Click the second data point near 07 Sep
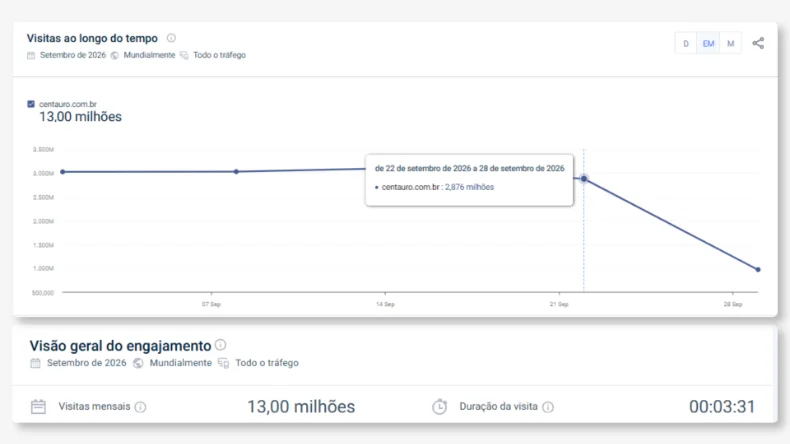The height and width of the screenshot is (444, 790). pyautogui.click(x=236, y=171)
